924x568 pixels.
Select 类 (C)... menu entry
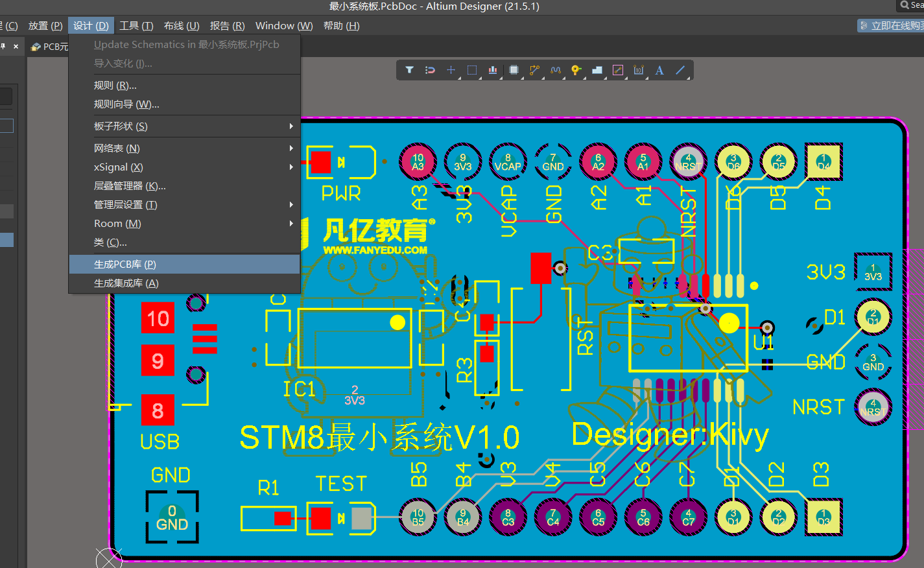coord(184,243)
